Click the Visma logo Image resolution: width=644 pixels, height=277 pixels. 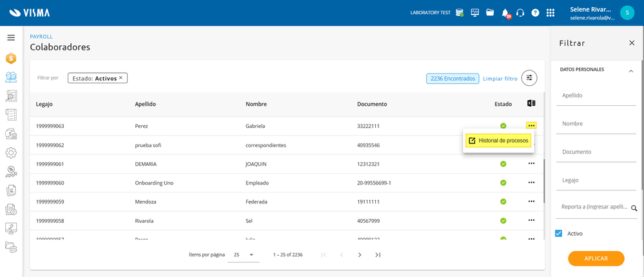coord(29,13)
